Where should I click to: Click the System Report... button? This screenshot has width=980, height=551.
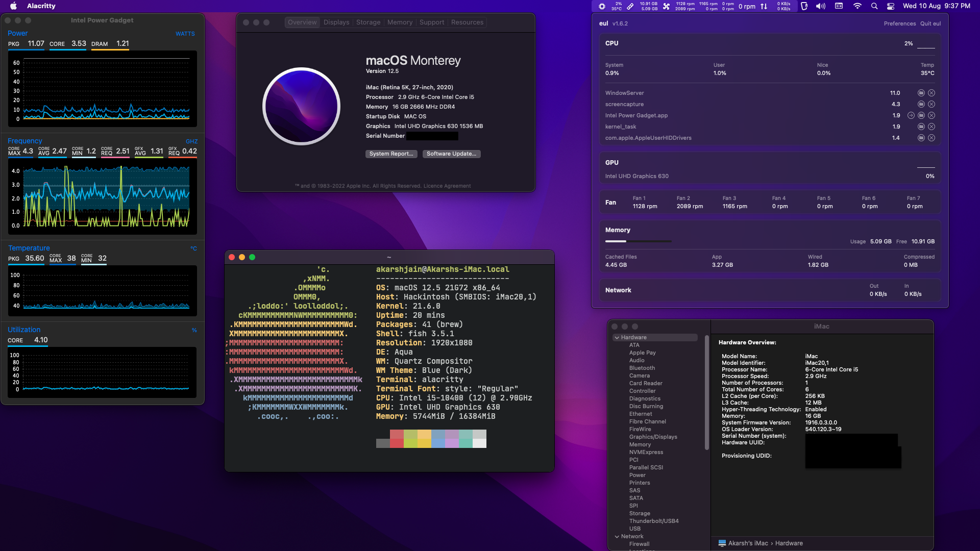pyautogui.click(x=391, y=154)
